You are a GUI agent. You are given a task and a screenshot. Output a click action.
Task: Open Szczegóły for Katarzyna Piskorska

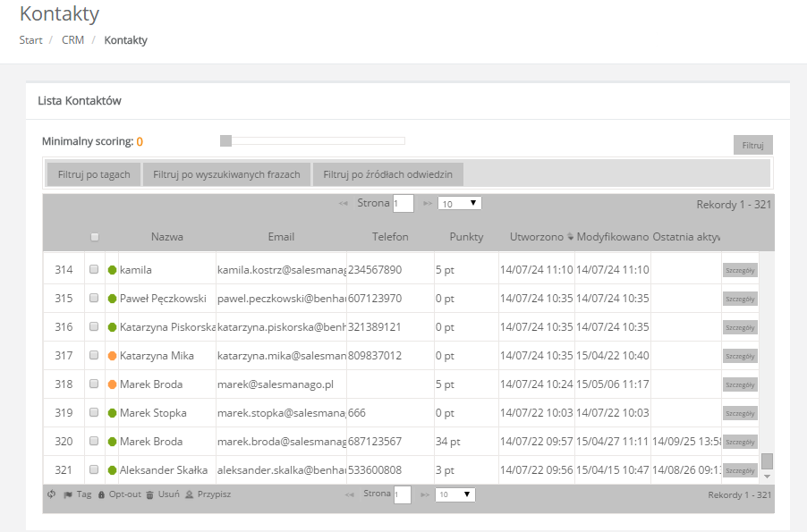740,328
